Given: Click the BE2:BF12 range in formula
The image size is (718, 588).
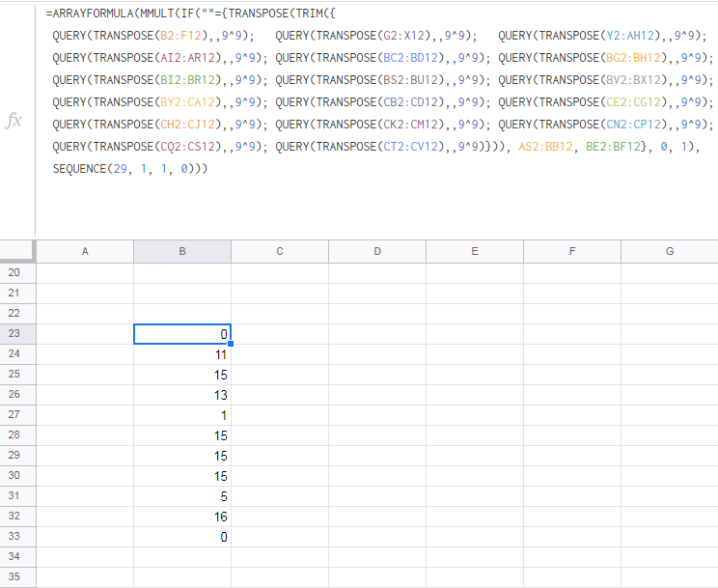Looking at the screenshot, I should click(x=613, y=147).
